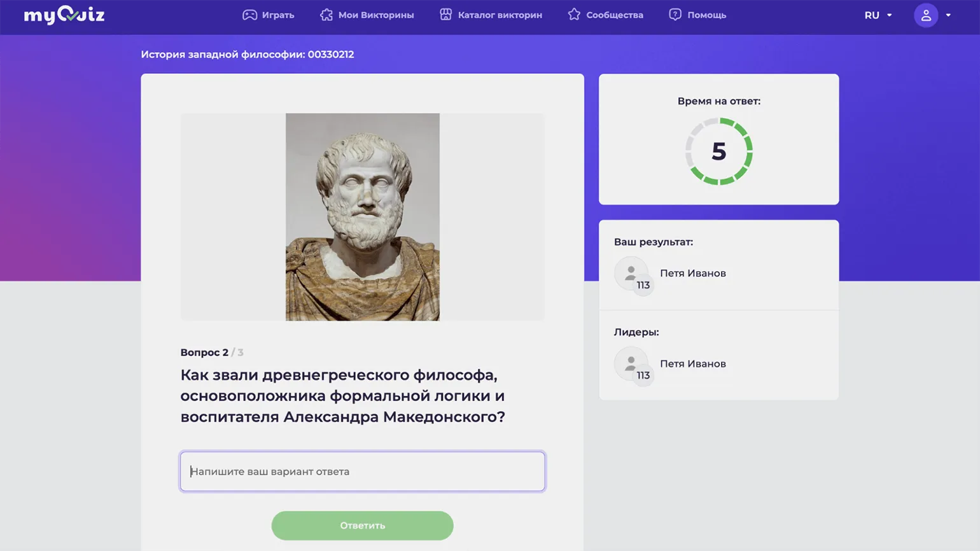
Task: Click the question icon beside Помощь
Action: (675, 15)
